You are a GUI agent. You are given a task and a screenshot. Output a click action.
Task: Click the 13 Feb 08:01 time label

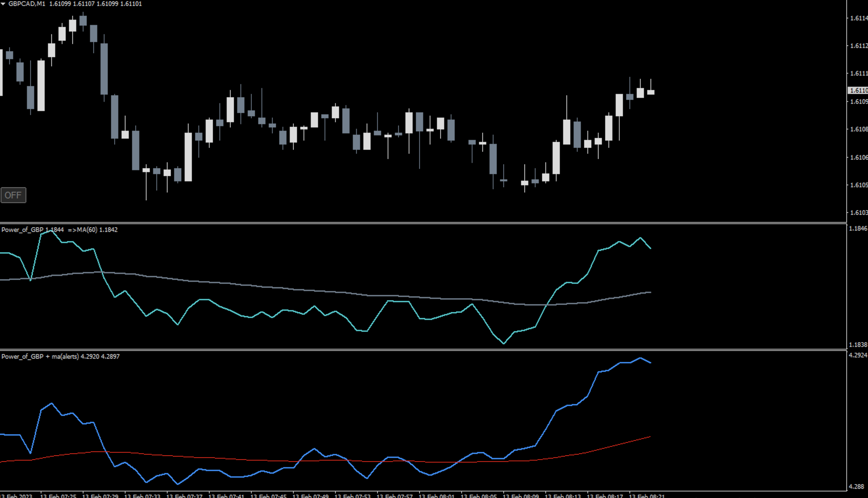coord(436,496)
